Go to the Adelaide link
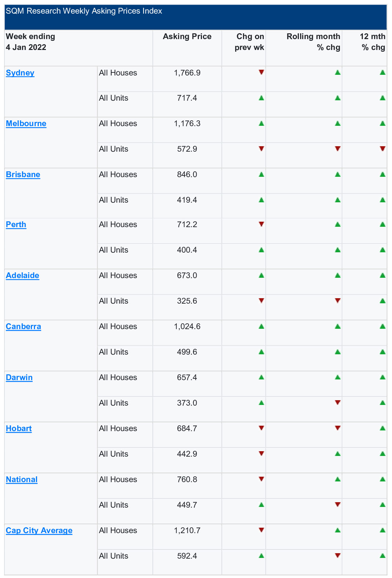Image resolution: width=392 pixels, height=578 pixels. point(22,275)
